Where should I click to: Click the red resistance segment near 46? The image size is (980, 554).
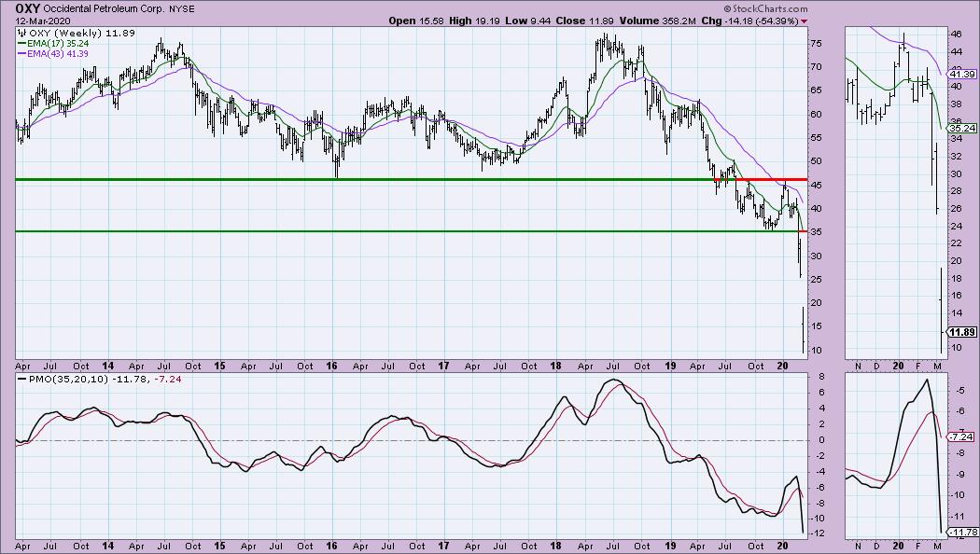pos(771,180)
